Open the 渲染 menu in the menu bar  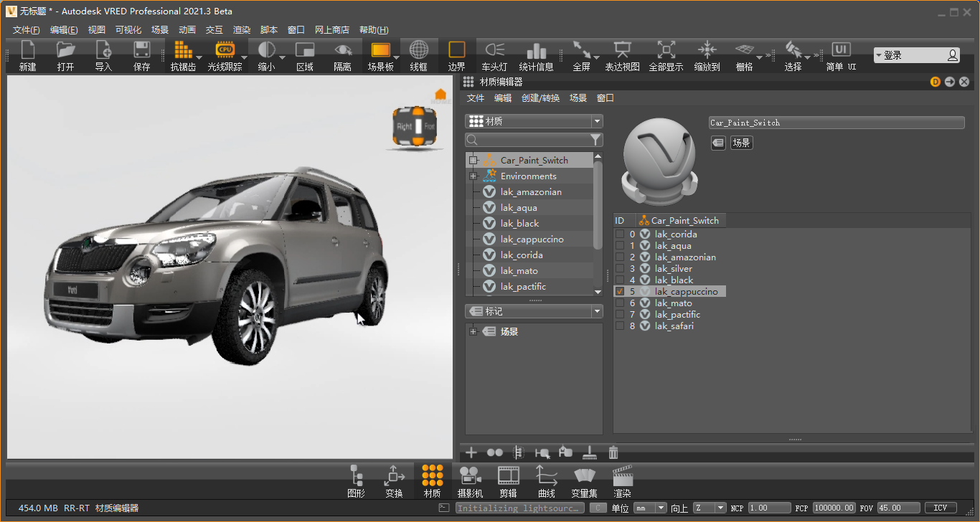[242, 30]
